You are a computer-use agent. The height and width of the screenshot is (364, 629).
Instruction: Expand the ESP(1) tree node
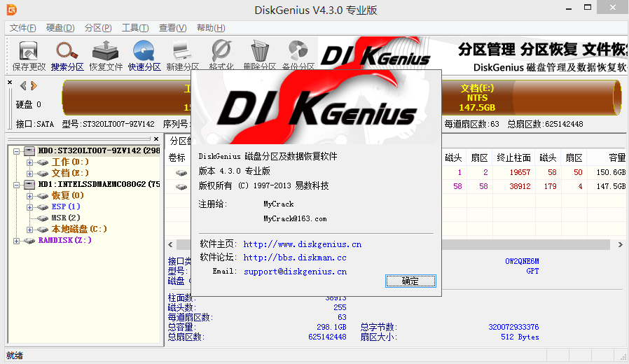tap(29, 207)
